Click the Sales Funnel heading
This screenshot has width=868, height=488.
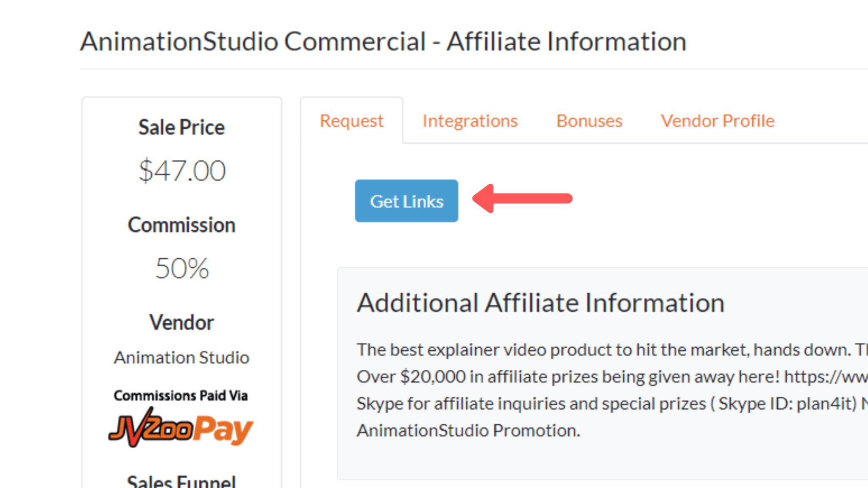point(181,481)
